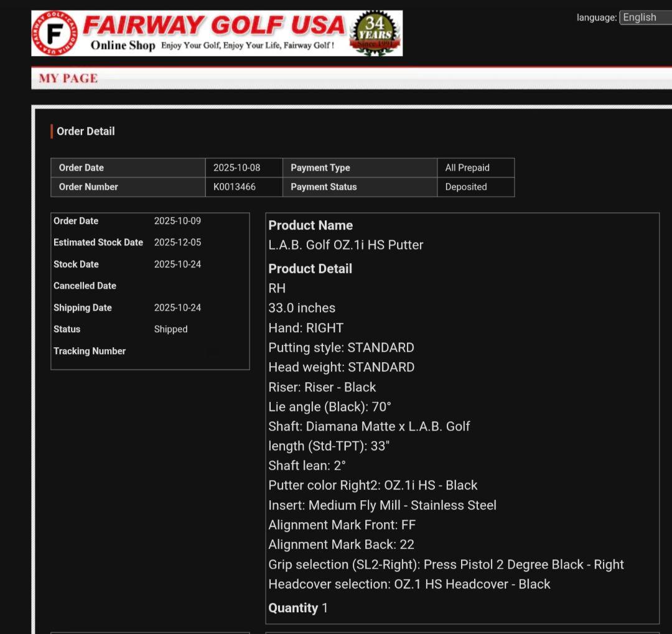Viewport: 672px width, 634px height.
Task: Click the Product Detail heading
Action: tap(310, 269)
